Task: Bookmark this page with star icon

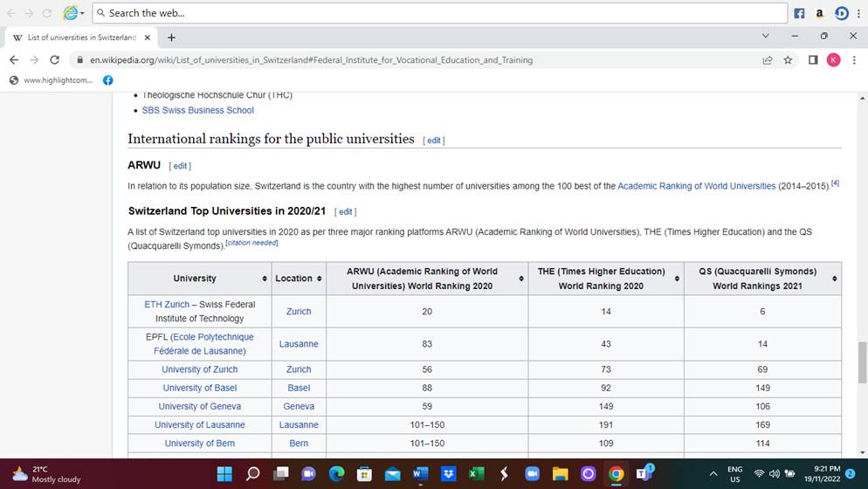Action: (788, 59)
